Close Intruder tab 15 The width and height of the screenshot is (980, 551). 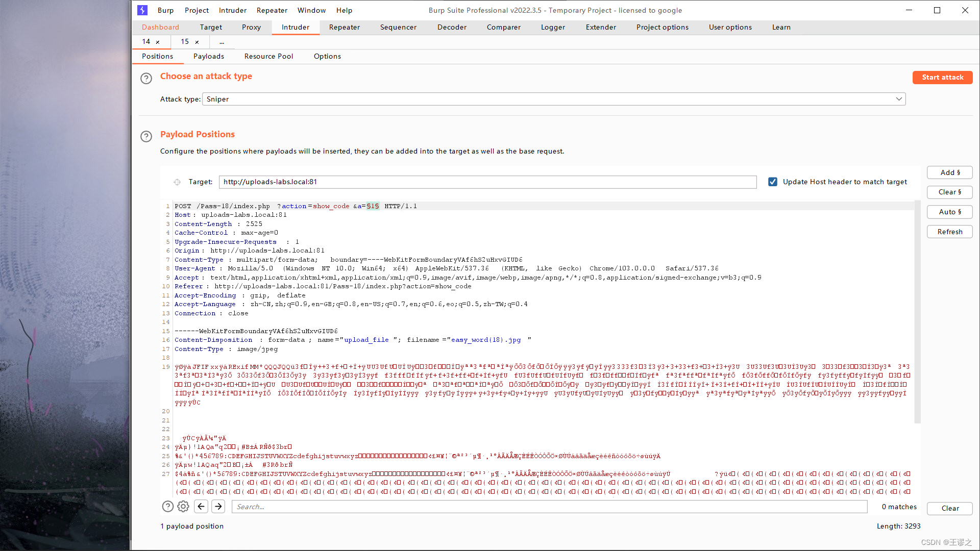coord(197,42)
